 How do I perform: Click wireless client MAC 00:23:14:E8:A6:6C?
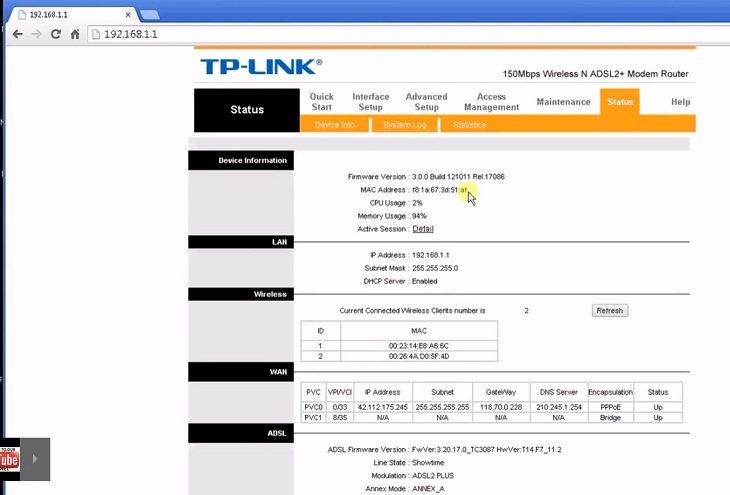pos(419,346)
